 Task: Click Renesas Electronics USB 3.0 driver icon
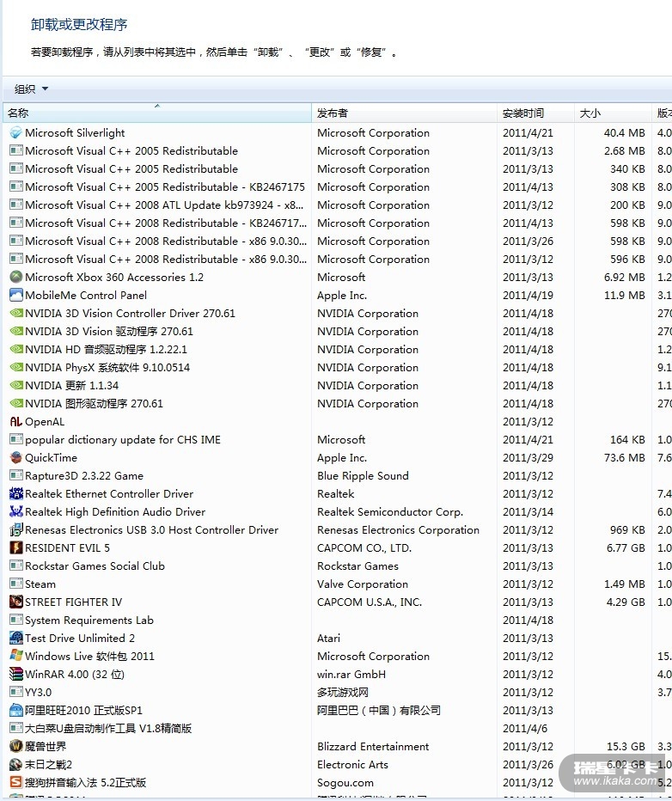pos(16,529)
